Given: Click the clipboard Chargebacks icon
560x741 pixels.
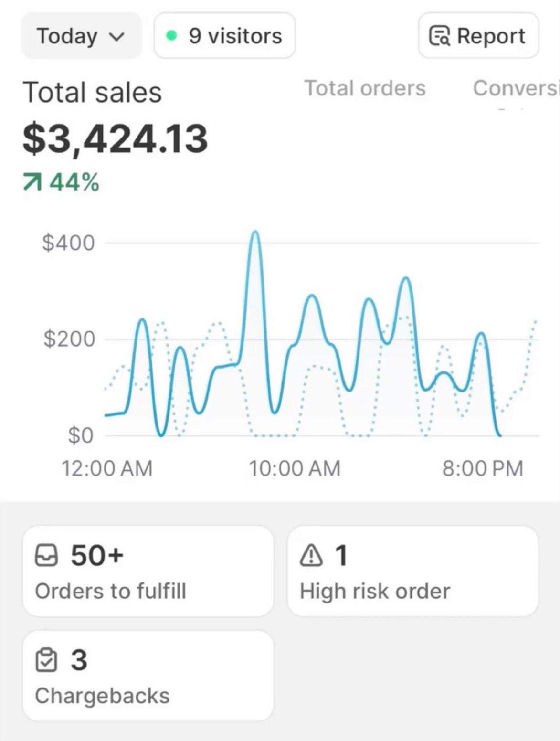Looking at the screenshot, I should point(46,661).
